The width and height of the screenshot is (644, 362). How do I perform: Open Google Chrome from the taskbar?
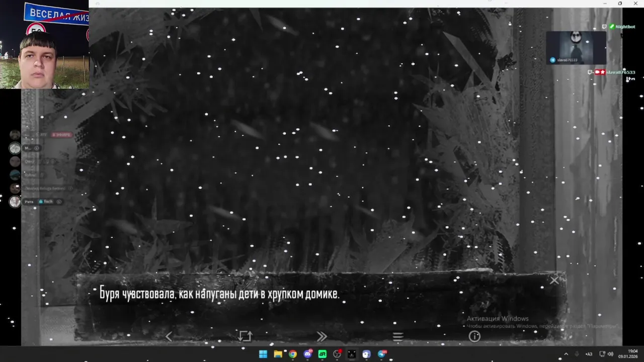(x=293, y=354)
